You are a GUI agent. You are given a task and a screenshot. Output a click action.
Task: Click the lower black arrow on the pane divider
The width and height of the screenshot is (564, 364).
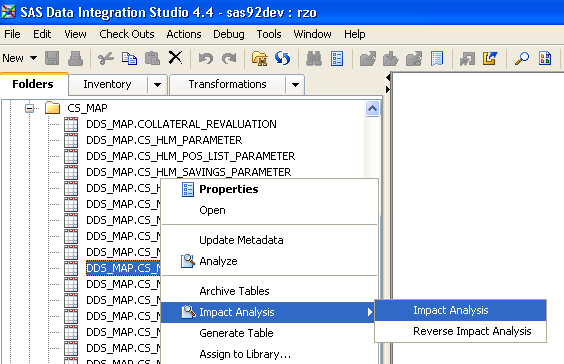click(x=388, y=89)
